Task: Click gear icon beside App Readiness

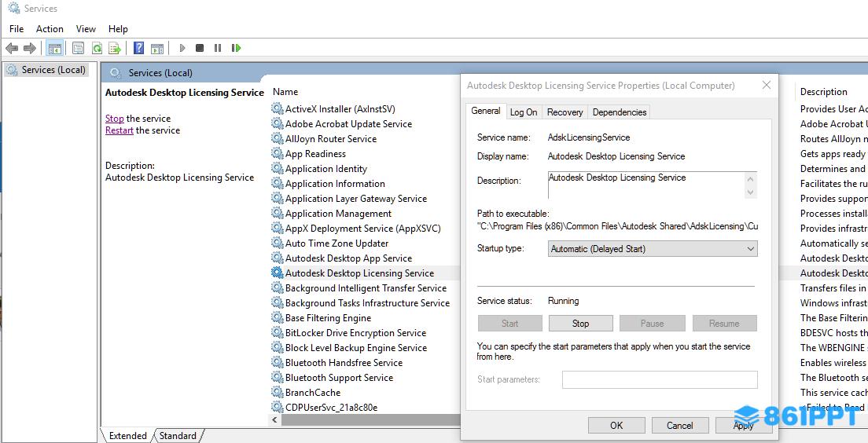Action: (278, 153)
